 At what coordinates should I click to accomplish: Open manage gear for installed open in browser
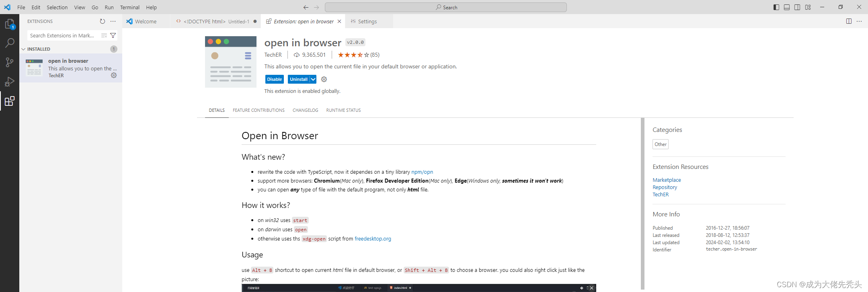[x=114, y=75]
